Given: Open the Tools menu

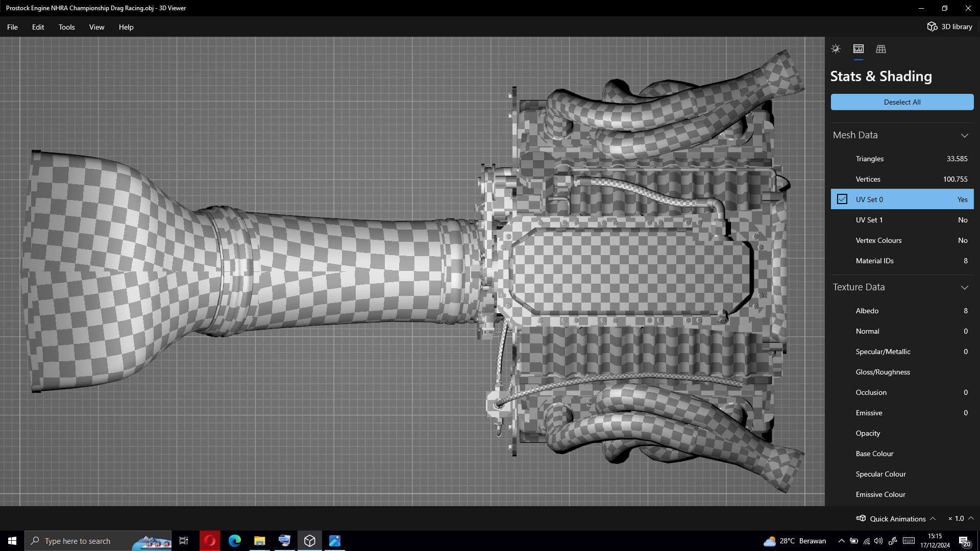Looking at the screenshot, I should click(66, 27).
